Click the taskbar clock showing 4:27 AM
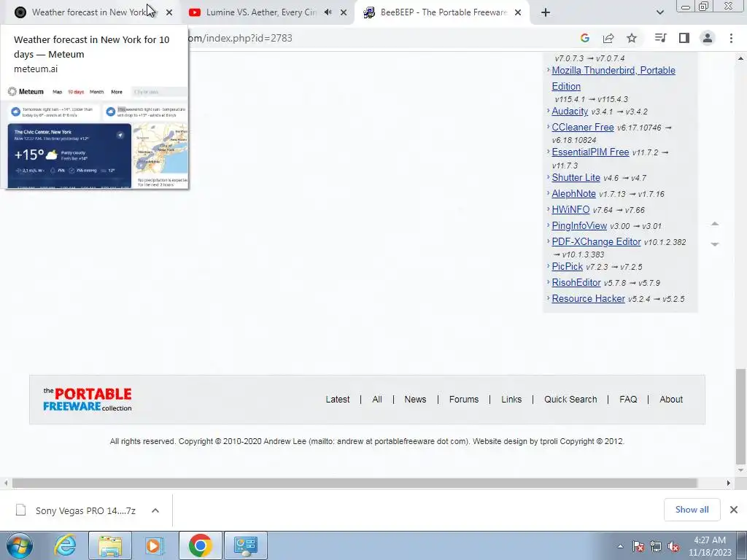Image resolution: width=747 pixels, height=560 pixels. click(x=710, y=546)
